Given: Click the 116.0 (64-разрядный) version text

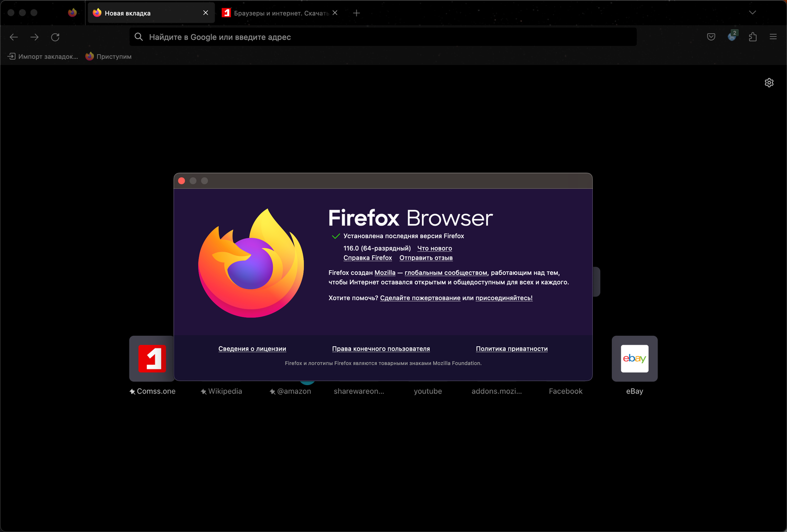Looking at the screenshot, I should (377, 248).
